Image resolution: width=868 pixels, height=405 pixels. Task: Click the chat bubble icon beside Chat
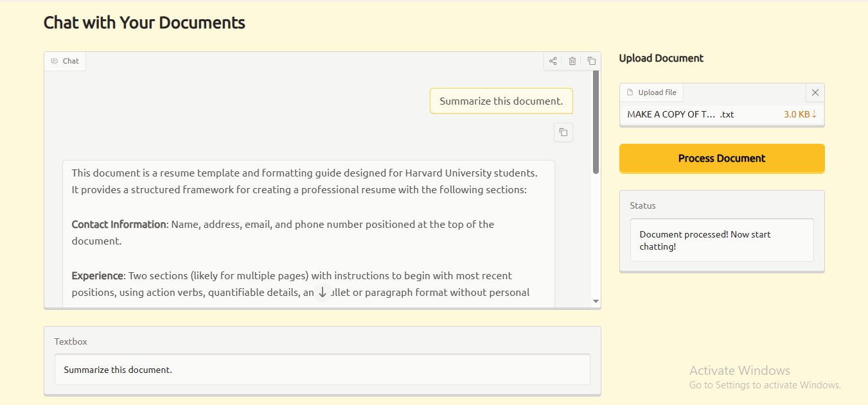54,62
